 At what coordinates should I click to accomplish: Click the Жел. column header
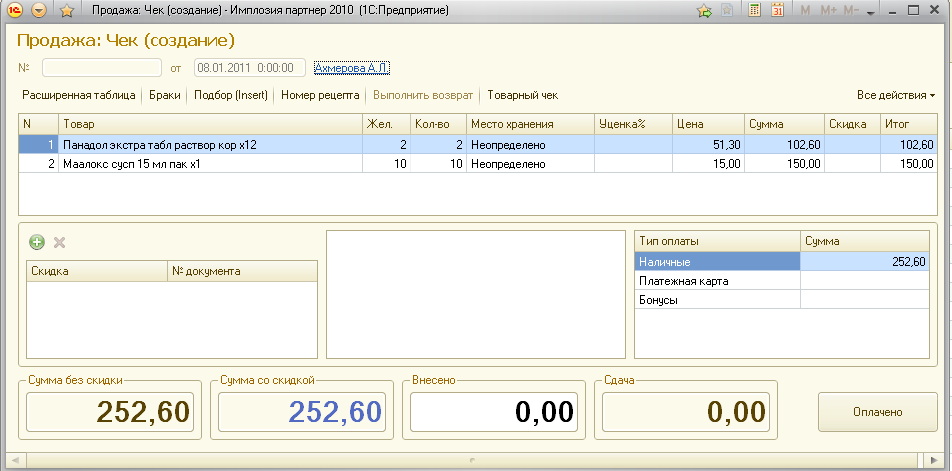point(387,124)
